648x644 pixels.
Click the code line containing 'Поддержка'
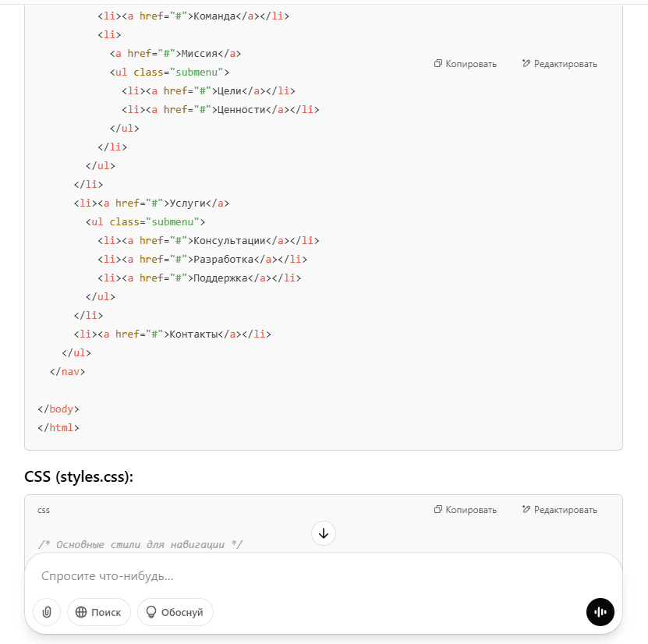pos(199,278)
